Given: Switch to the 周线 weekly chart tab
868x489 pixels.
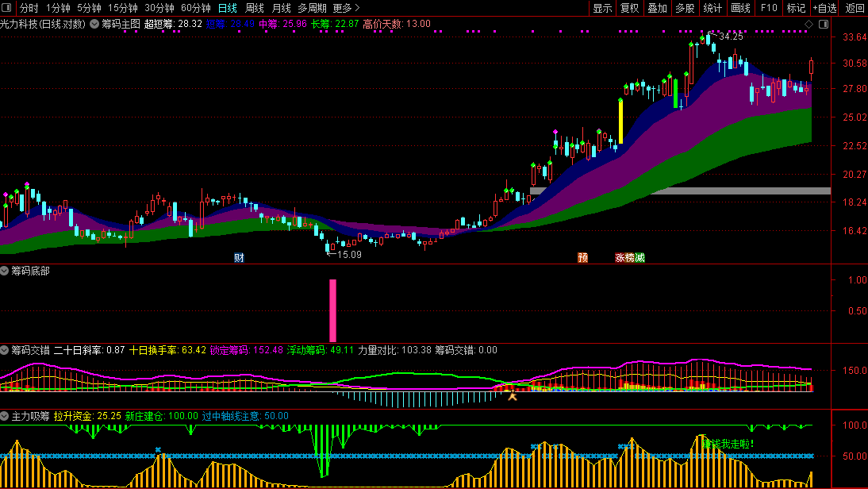Looking at the screenshot, I should pos(254,8).
